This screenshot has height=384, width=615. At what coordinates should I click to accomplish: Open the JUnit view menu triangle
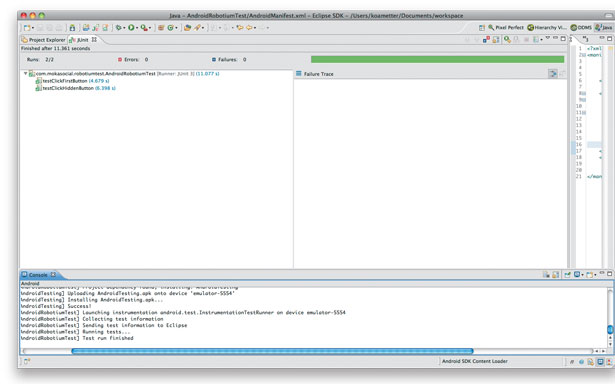(x=548, y=37)
